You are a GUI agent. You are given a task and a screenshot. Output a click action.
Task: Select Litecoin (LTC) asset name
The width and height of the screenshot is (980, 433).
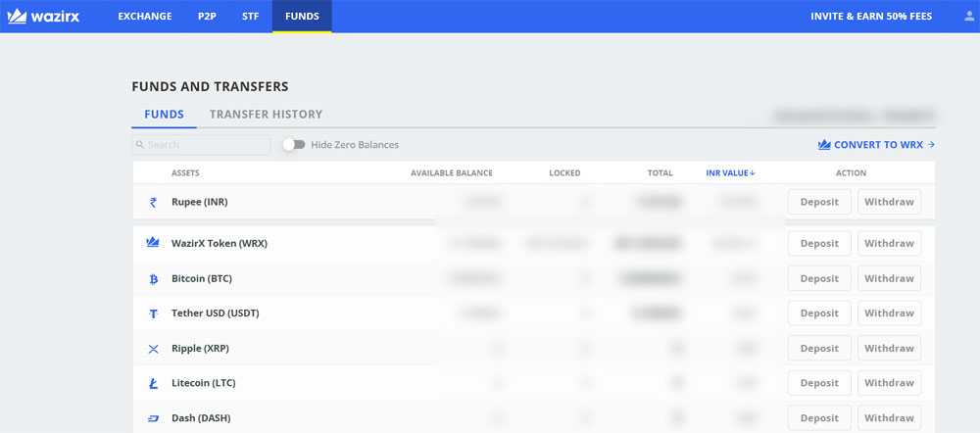pyautogui.click(x=203, y=383)
